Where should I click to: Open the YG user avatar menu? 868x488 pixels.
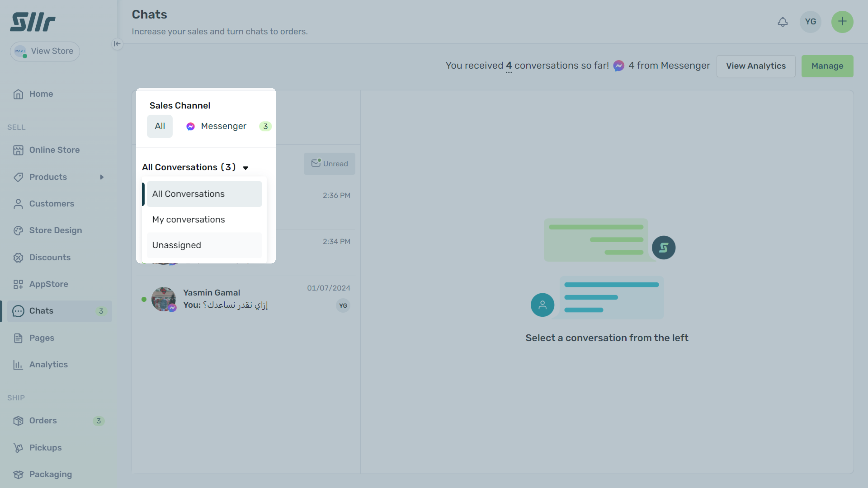coord(810,22)
